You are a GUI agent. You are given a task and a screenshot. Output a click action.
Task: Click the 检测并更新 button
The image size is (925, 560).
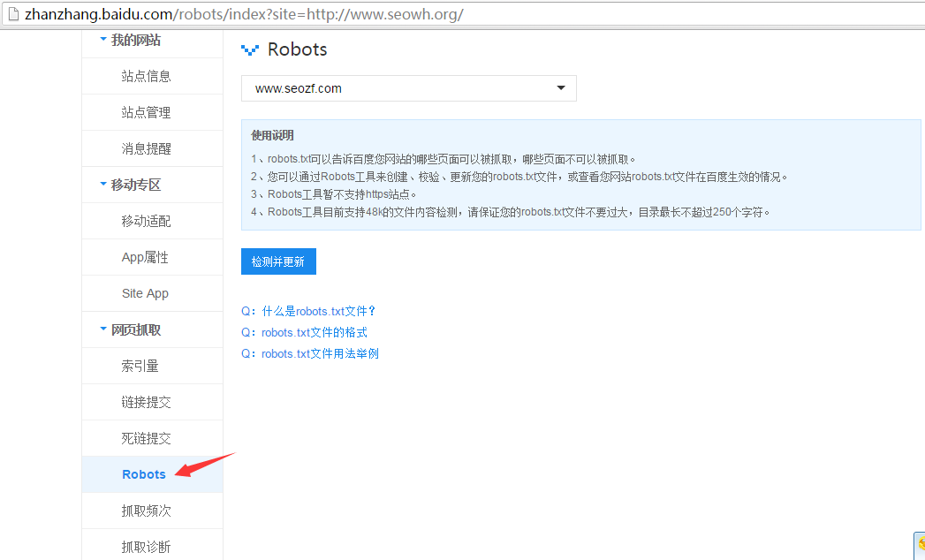[x=278, y=261]
